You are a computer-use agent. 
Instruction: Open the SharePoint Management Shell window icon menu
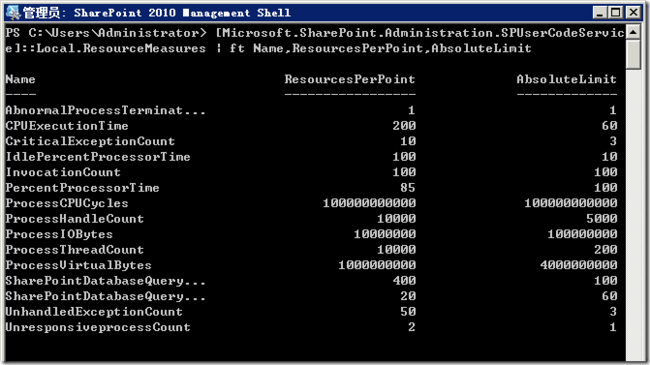point(13,13)
